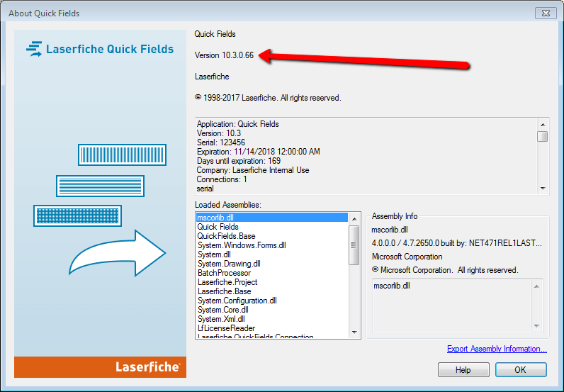The height and width of the screenshot is (392, 564).
Task: Click the 4.0.0.0 / 4.7.2650.0 build text
Action: coord(456,243)
